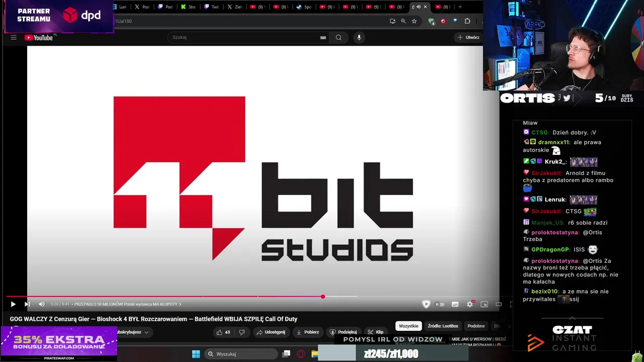Screen dimensions: 644x362
Task: Open the browser zoom magnifier icon
Action: click(403, 21)
